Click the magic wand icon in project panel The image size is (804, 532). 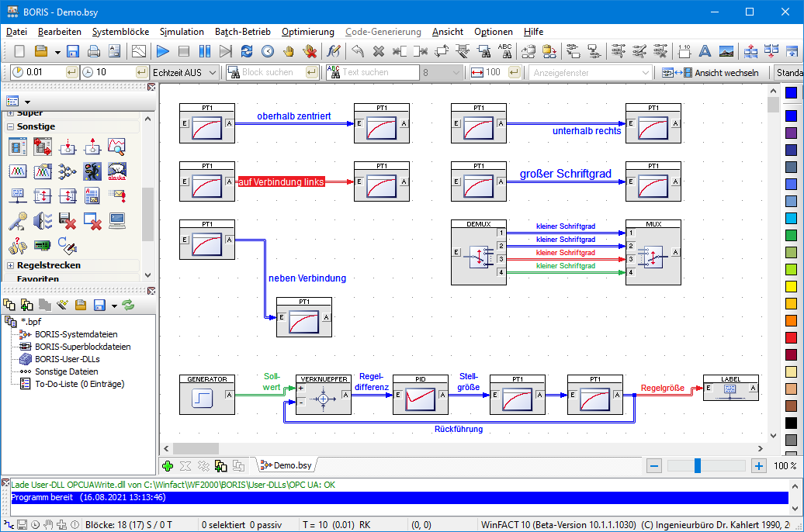pos(62,306)
